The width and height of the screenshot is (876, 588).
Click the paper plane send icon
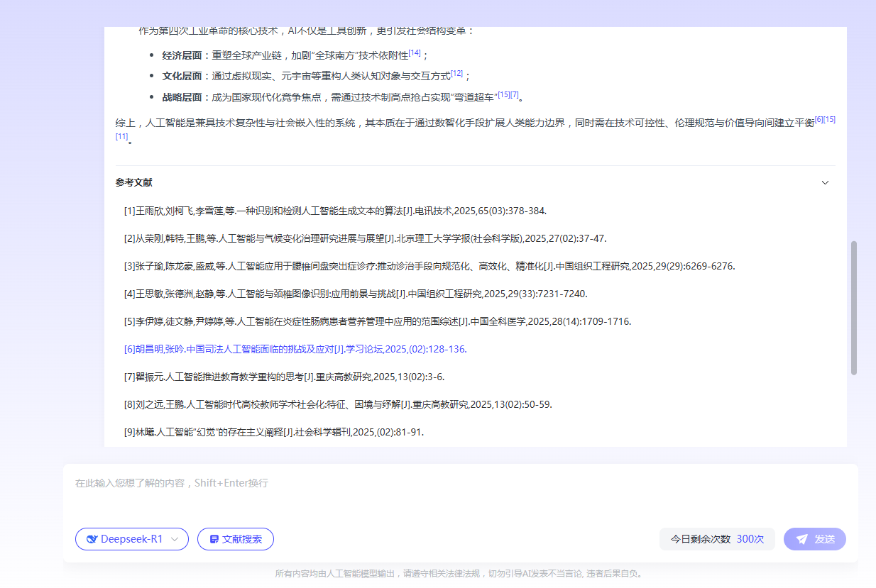pos(803,539)
